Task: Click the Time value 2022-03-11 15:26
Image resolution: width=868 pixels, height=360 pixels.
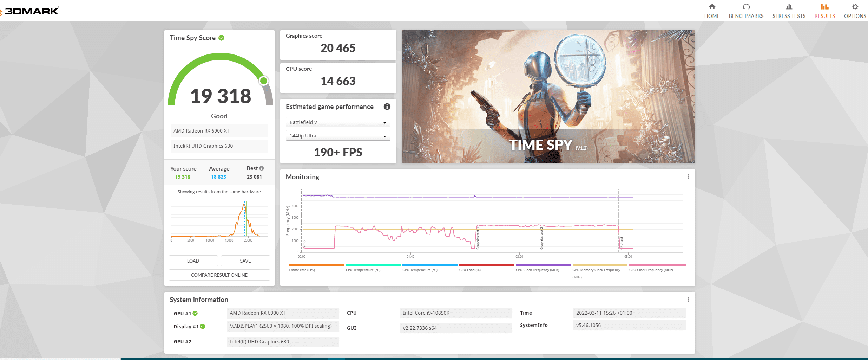Action: [629, 313]
